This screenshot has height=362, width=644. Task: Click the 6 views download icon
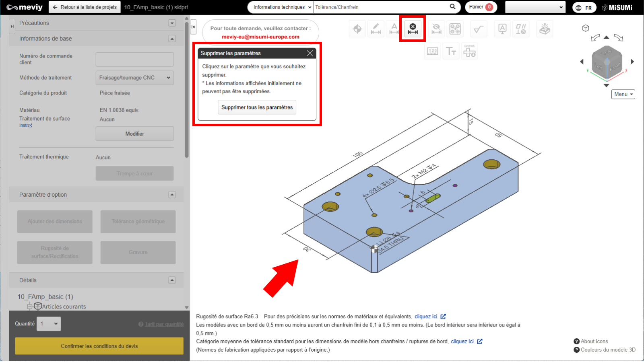(469, 51)
